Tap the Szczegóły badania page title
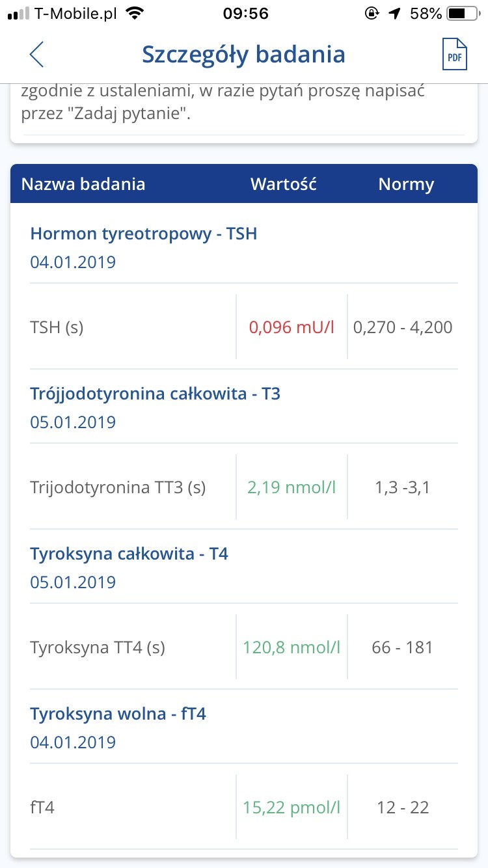This screenshot has height=868, width=488. [x=243, y=55]
